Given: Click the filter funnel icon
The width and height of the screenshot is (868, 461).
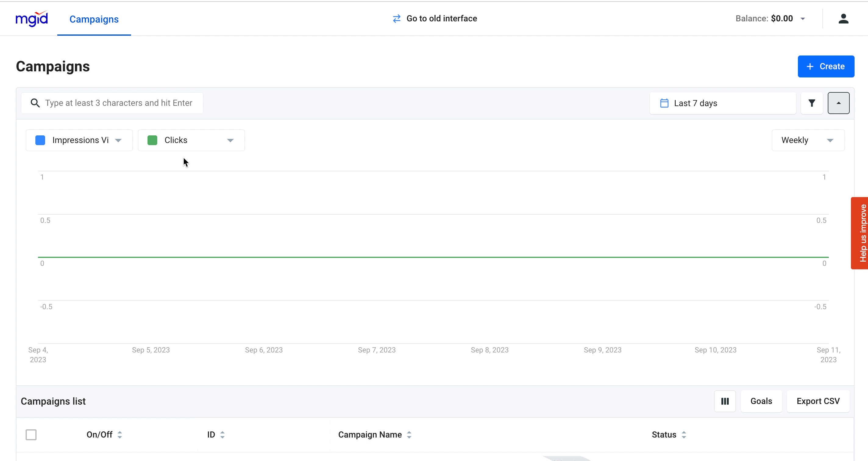Looking at the screenshot, I should [812, 103].
